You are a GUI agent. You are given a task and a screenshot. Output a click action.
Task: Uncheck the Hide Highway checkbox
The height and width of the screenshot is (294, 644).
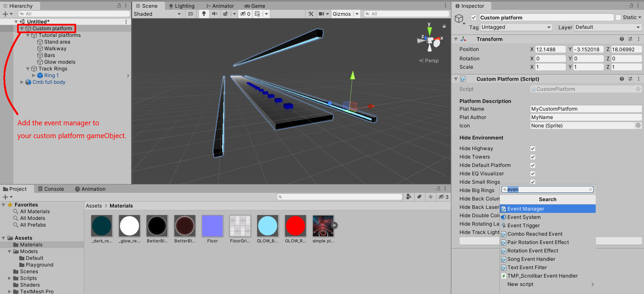click(533, 149)
